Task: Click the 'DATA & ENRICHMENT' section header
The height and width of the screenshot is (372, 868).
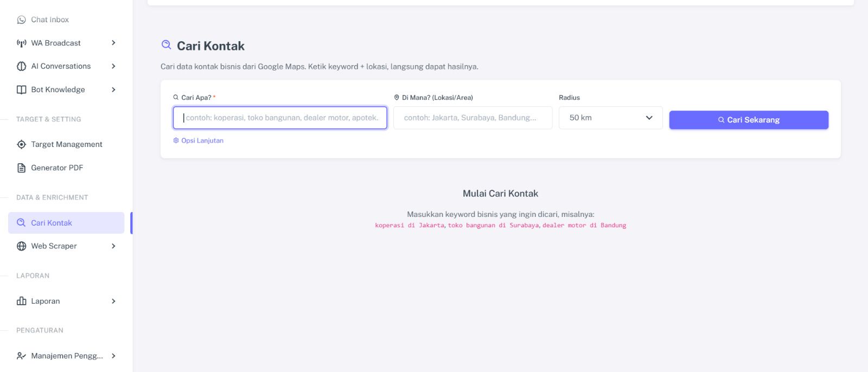Action: (52, 197)
